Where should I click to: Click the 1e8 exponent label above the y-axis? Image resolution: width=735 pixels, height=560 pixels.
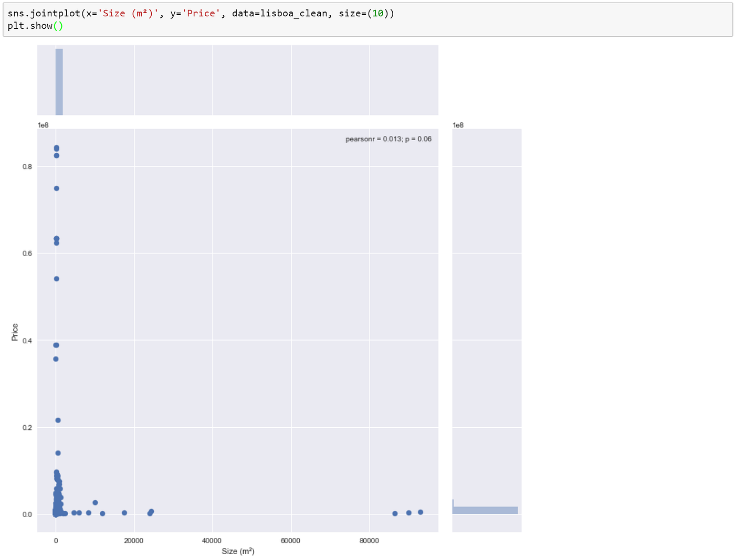point(42,125)
